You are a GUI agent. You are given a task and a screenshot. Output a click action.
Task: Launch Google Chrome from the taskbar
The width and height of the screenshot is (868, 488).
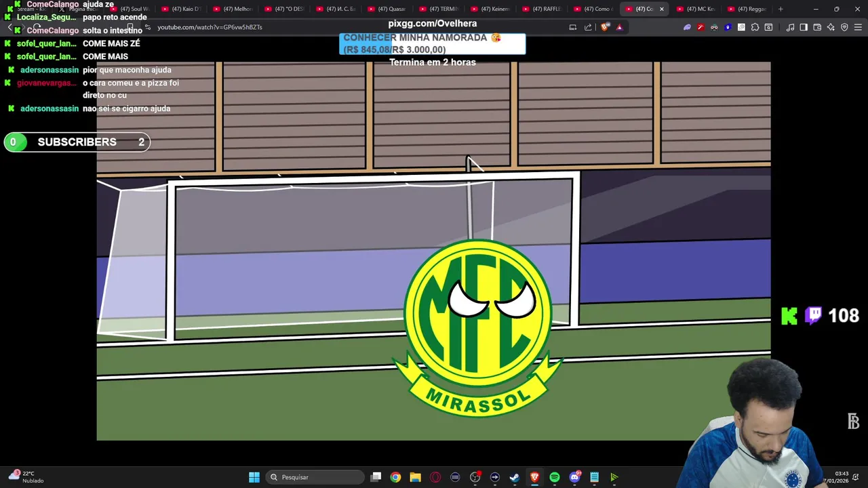[x=395, y=477]
